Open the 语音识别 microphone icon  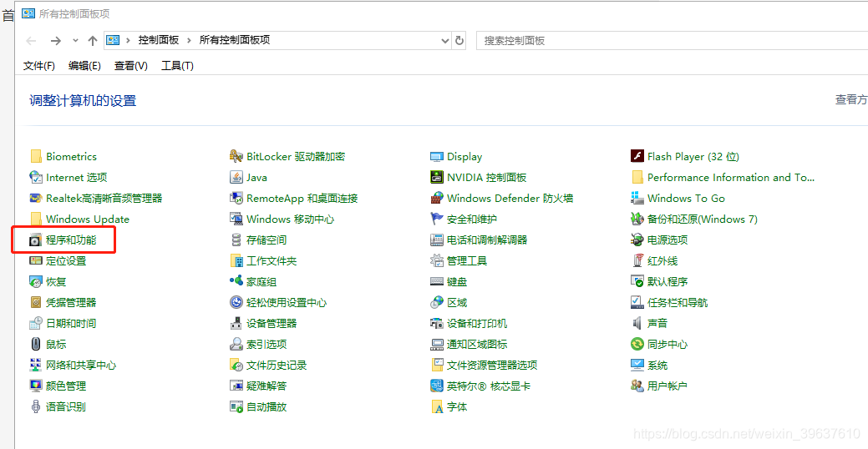36,406
